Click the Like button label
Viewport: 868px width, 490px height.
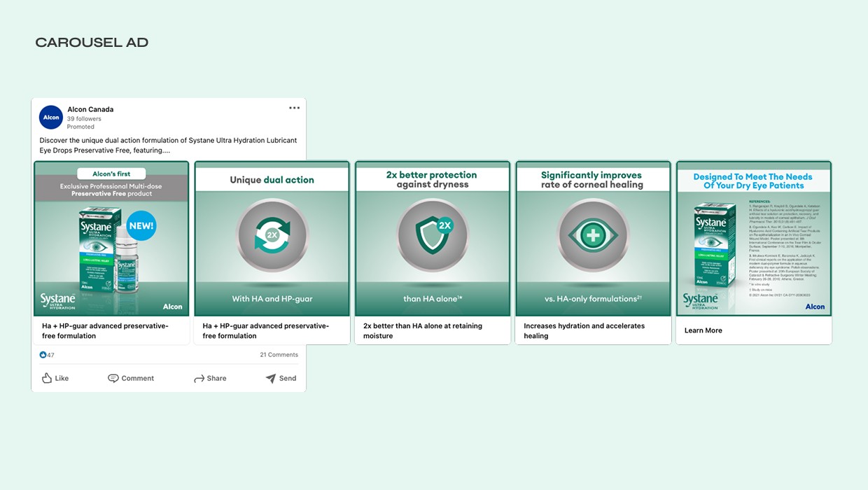tap(62, 378)
